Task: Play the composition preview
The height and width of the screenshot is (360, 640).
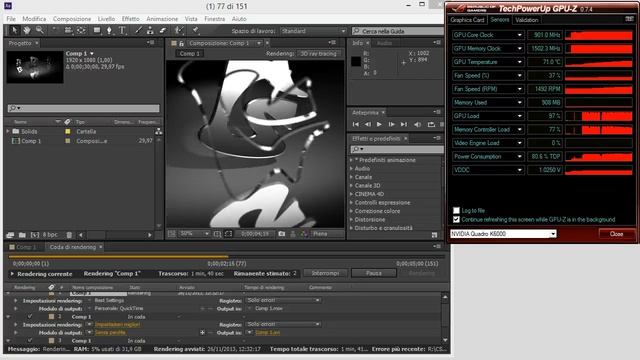Action: point(379,124)
